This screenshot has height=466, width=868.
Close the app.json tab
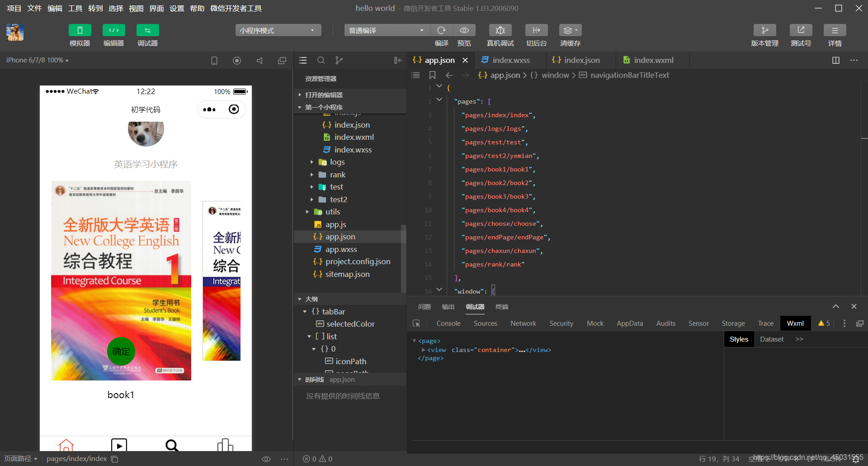[465, 60]
